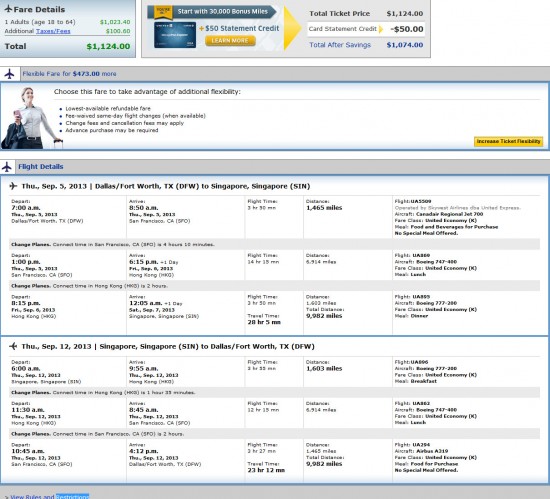This screenshot has width=550, height=499.
Task: Click the Total $1,124.00 amount in Fare Details
Action: pyautogui.click(x=108, y=46)
